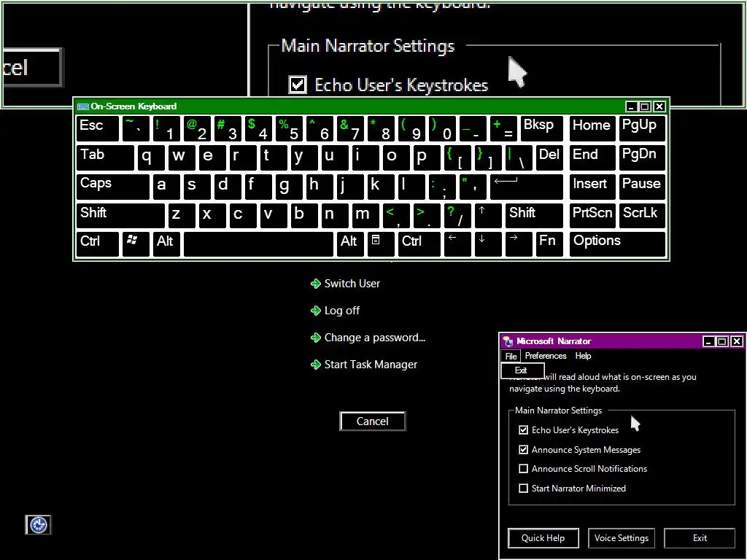The width and height of the screenshot is (747, 560).
Task: Click the Pause key
Action: tap(642, 187)
